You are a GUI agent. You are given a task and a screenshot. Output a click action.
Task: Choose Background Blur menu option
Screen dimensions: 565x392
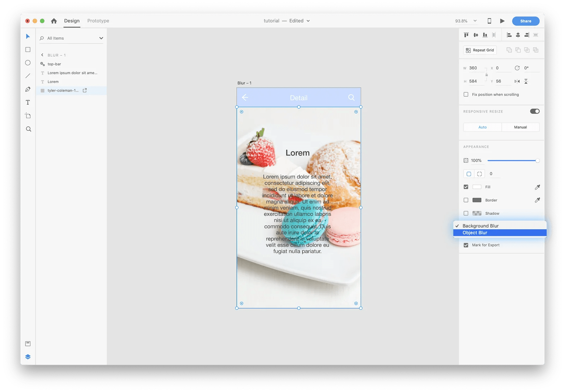(500, 226)
